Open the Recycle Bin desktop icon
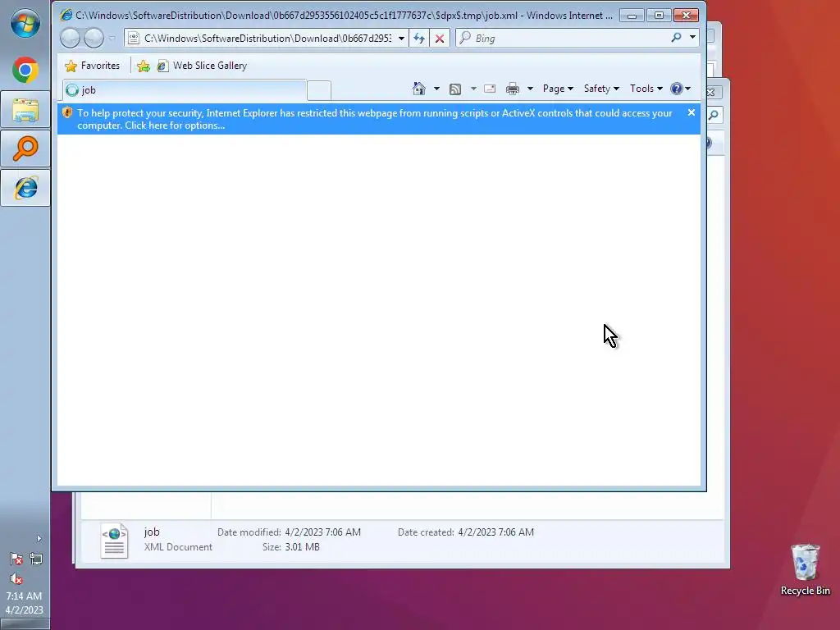 click(806, 570)
